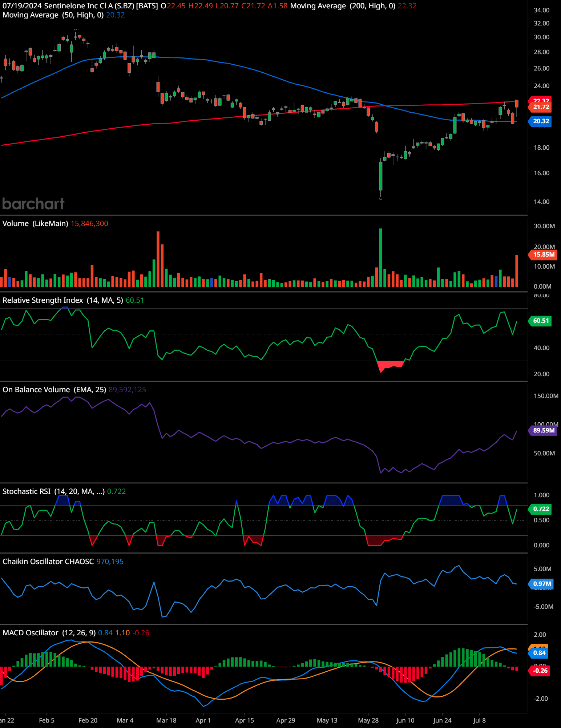Select the open price O22.45 in header
The width and height of the screenshot is (561, 728).
(x=173, y=6)
